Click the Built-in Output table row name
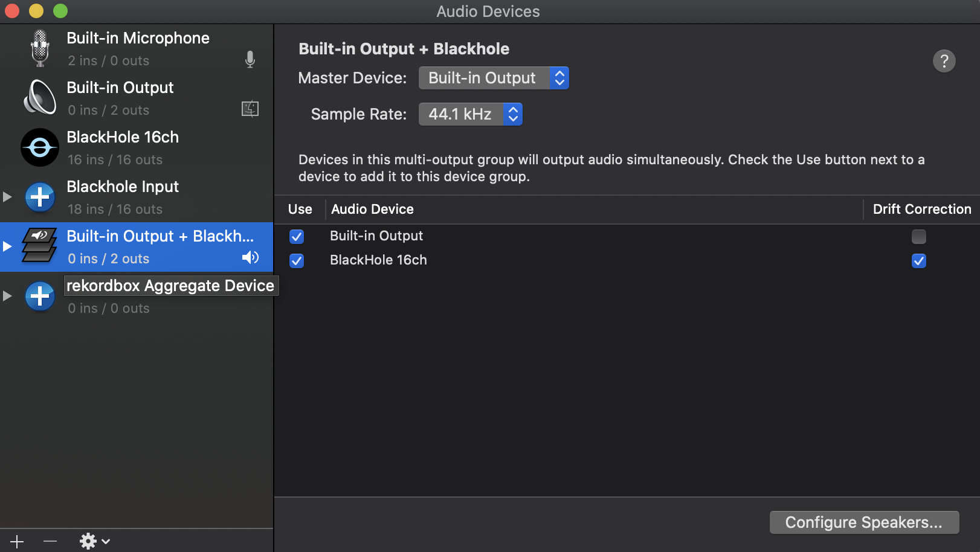 tap(376, 236)
